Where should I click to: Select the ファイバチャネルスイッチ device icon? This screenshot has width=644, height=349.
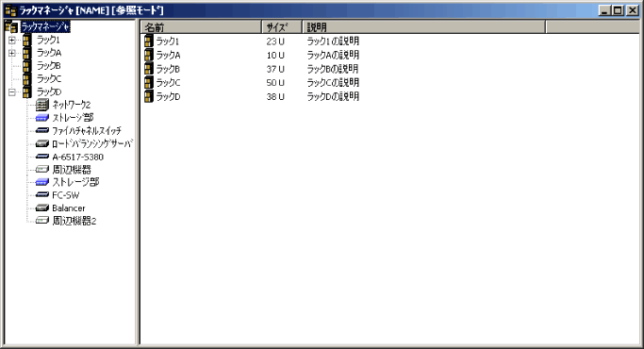(41, 131)
